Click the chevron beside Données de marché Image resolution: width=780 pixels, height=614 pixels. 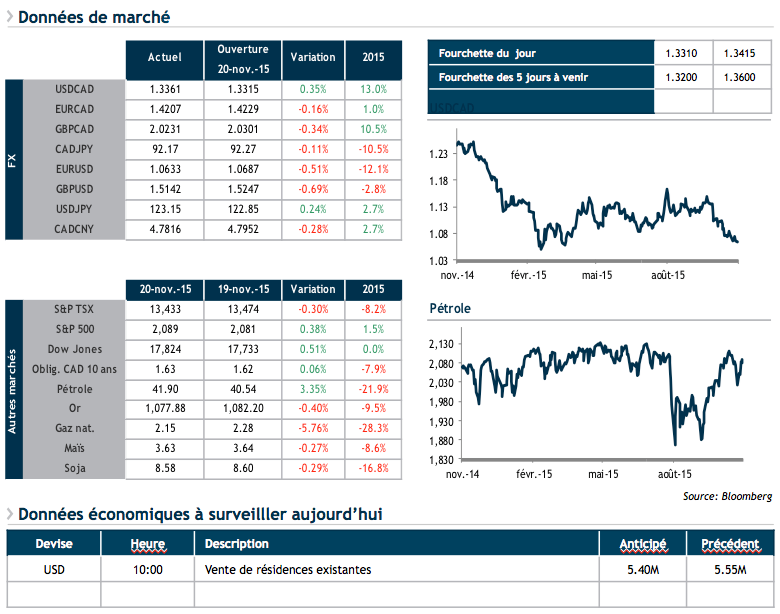tap(9, 17)
